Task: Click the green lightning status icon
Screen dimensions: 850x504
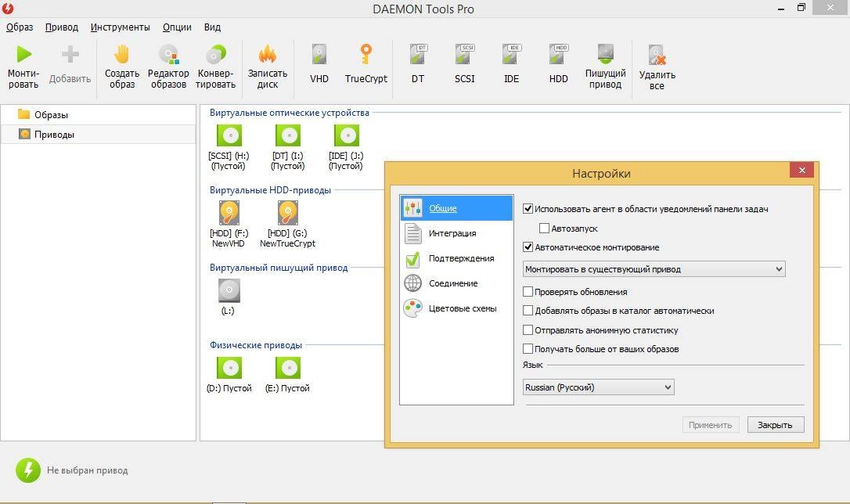Action: (28, 470)
